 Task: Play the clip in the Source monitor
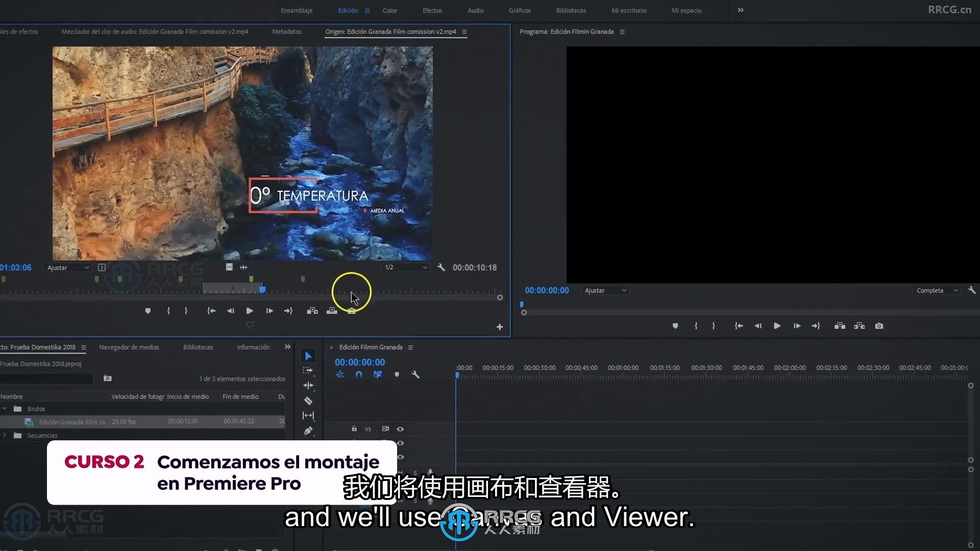250,311
